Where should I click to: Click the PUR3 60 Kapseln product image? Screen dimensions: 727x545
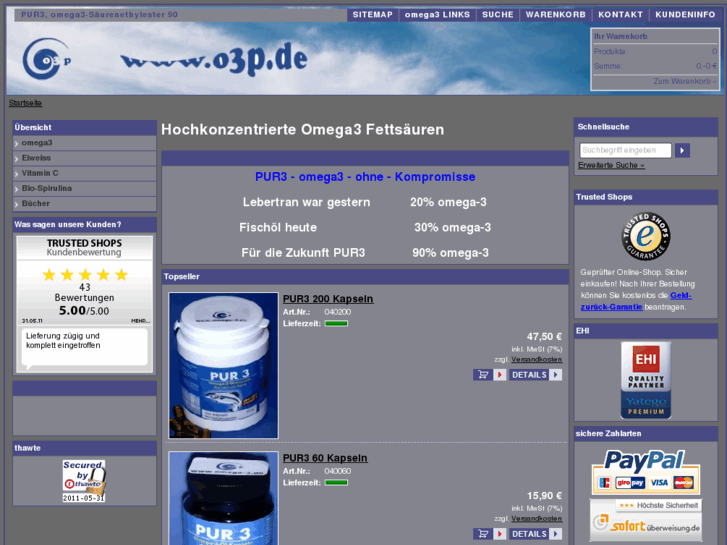223,498
